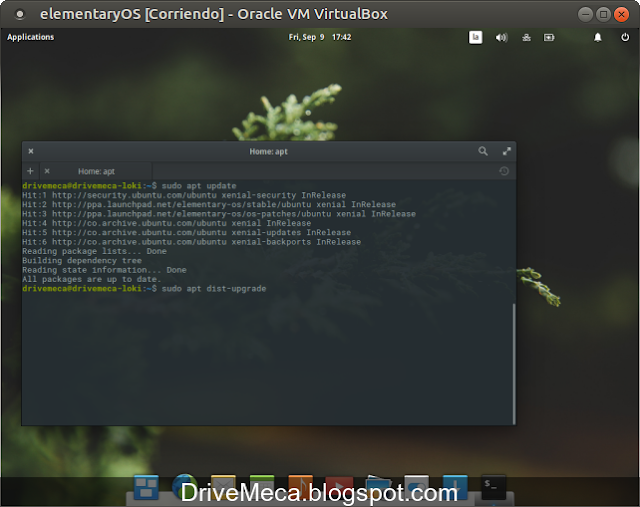Screen dimensions: 640x507
Task: Click 'sudo apt dist-upgrade' command text
Action: [214, 289]
